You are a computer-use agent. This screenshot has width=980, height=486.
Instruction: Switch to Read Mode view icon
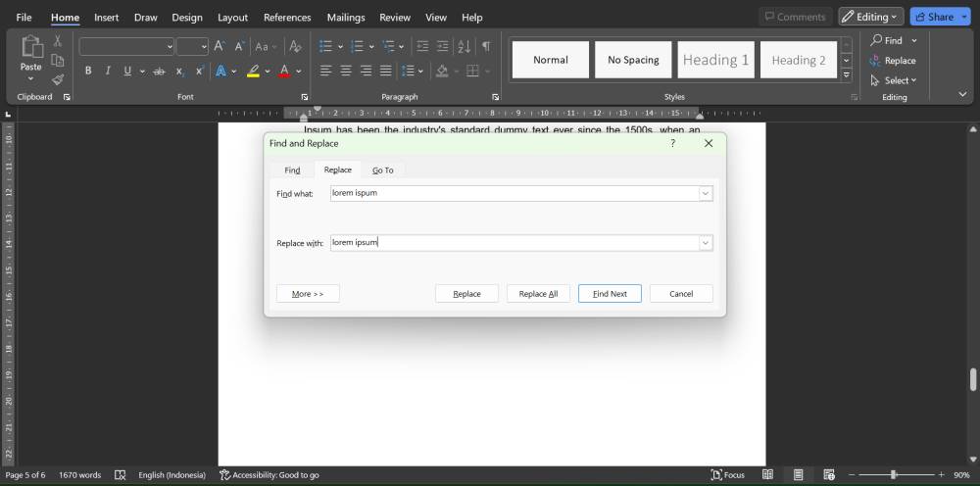[767, 475]
